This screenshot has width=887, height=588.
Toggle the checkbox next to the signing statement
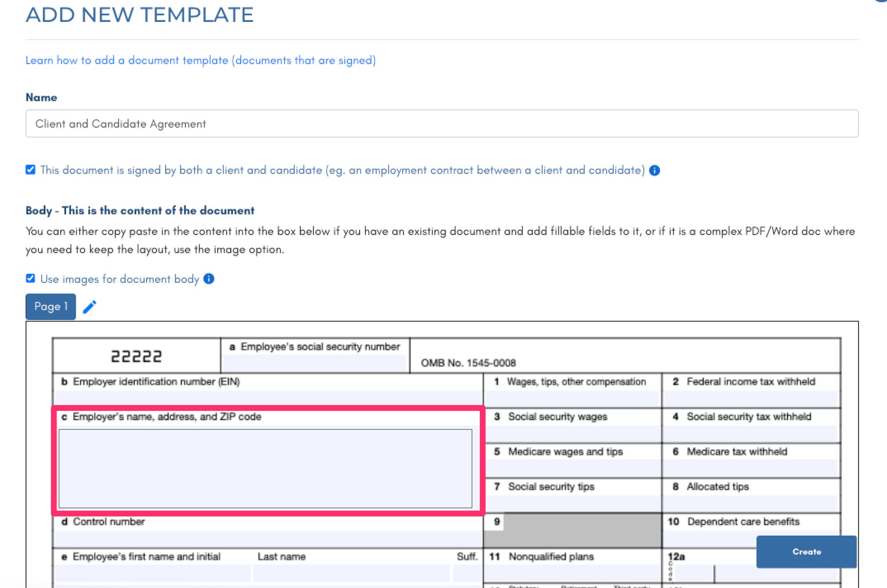30,170
